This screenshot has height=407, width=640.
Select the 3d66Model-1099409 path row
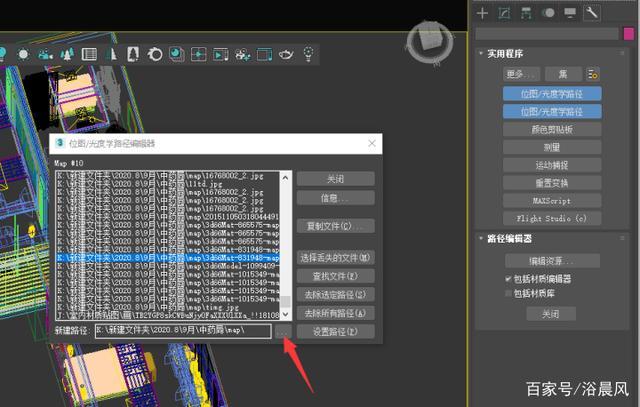click(x=168, y=266)
